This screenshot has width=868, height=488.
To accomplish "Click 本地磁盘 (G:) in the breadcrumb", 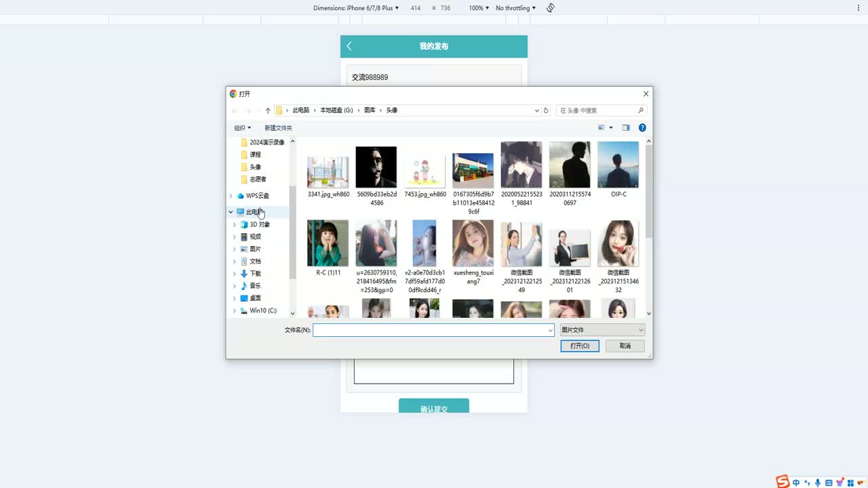I will [336, 110].
